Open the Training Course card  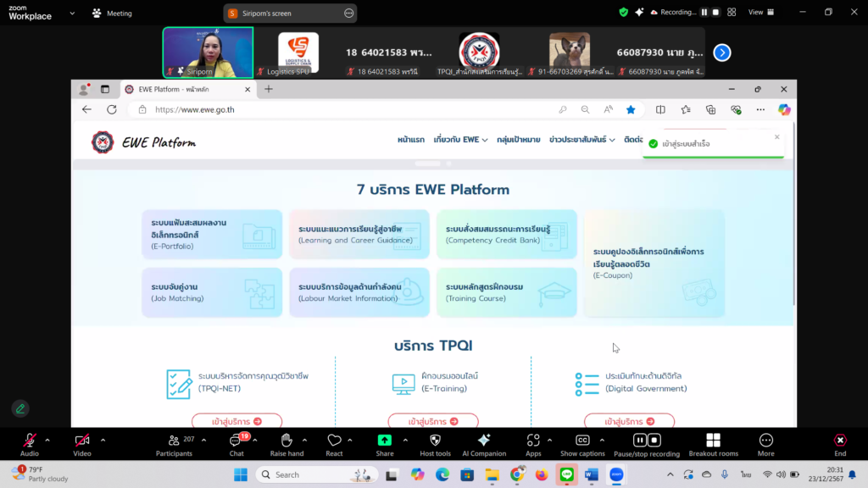coord(507,292)
